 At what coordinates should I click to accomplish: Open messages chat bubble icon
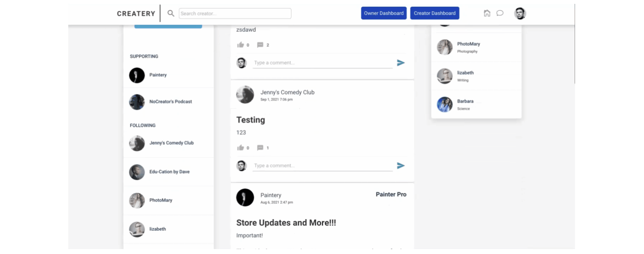pyautogui.click(x=500, y=13)
